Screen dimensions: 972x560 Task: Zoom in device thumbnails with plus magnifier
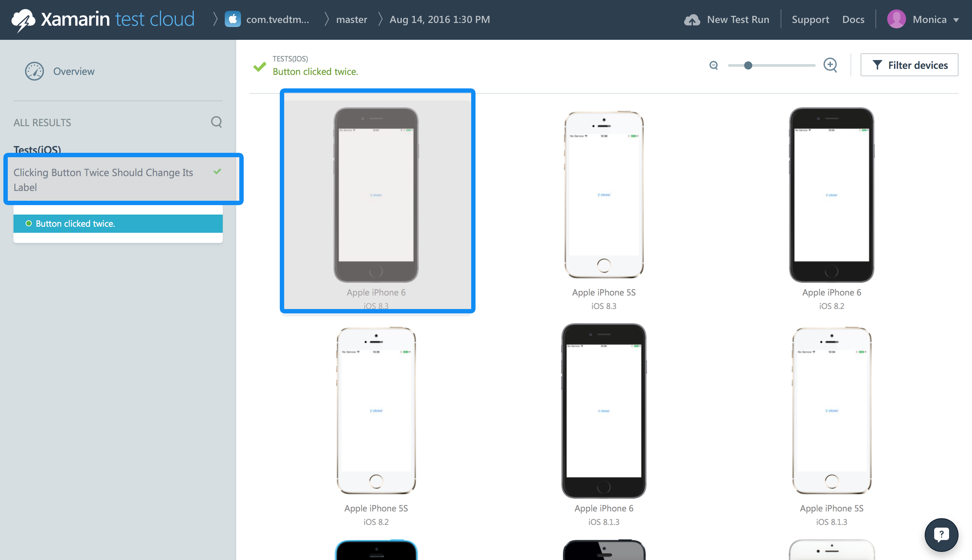coord(830,65)
